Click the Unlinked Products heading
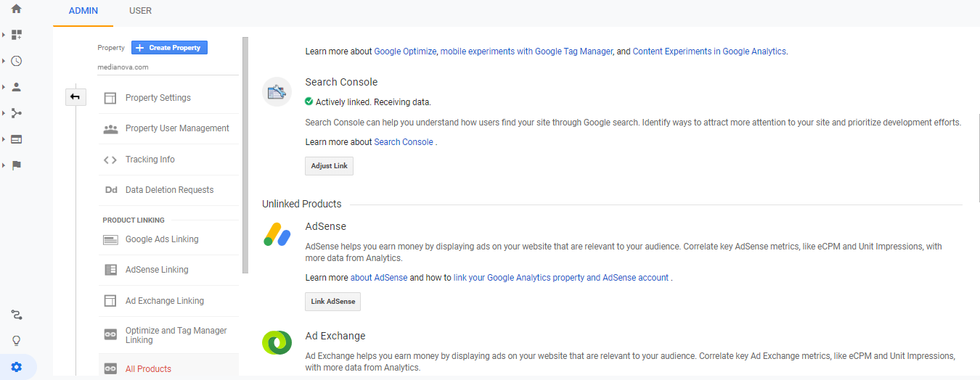980x380 pixels. (302, 204)
